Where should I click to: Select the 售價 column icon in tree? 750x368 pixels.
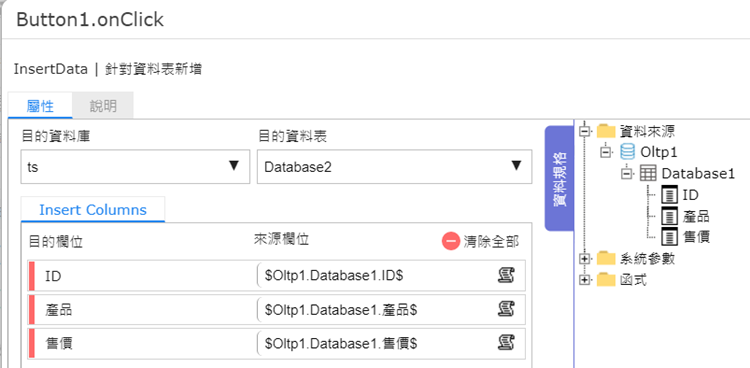point(669,236)
